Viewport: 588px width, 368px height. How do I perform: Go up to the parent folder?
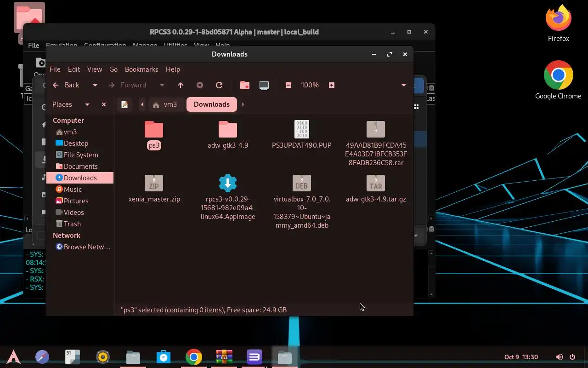(x=181, y=85)
